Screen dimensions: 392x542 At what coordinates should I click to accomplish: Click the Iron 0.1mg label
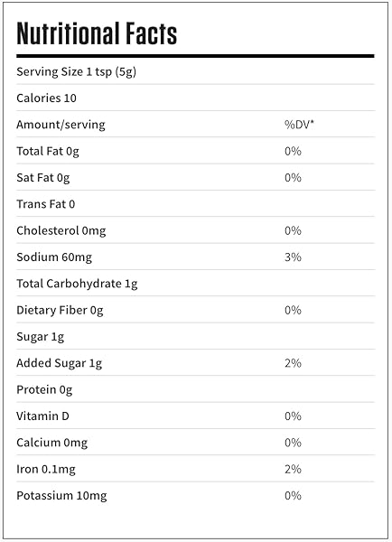point(46,469)
